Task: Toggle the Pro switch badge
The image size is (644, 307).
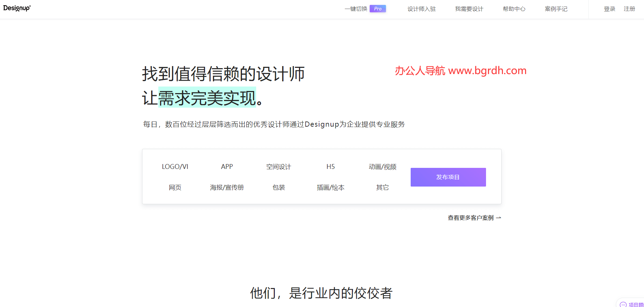Action: (x=378, y=9)
